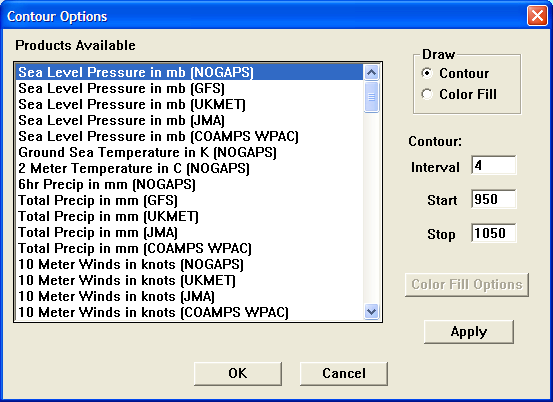Image resolution: width=553 pixels, height=402 pixels.
Task: Select 6hr Precip in mm (NOGAPS)
Action: click(x=189, y=184)
